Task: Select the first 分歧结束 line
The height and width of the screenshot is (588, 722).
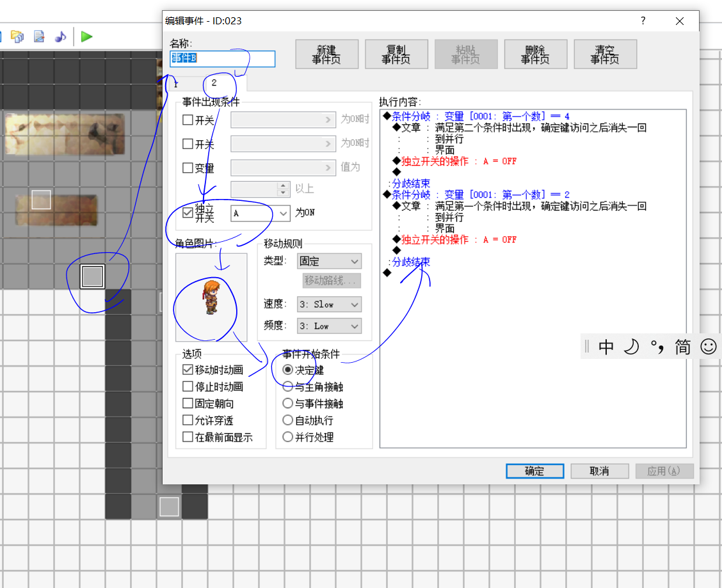Action: (x=410, y=183)
